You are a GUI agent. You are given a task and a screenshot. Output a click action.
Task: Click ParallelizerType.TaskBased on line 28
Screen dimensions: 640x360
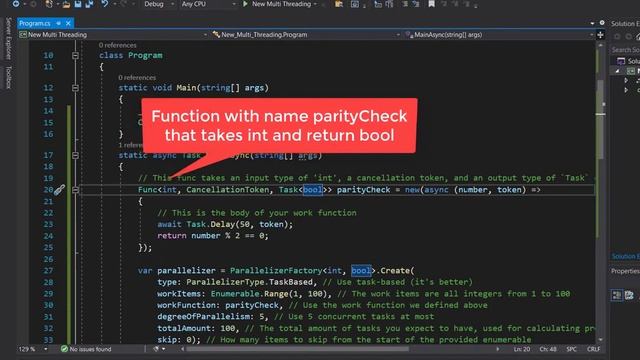tap(249, 282)
